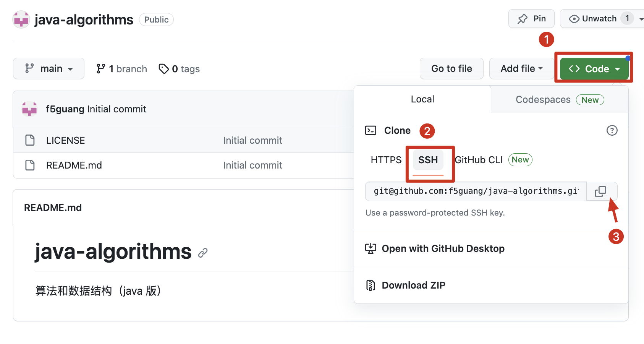Pin this repository with the Pin button
This screenshot has height=344, width=644.
[531, 19]
